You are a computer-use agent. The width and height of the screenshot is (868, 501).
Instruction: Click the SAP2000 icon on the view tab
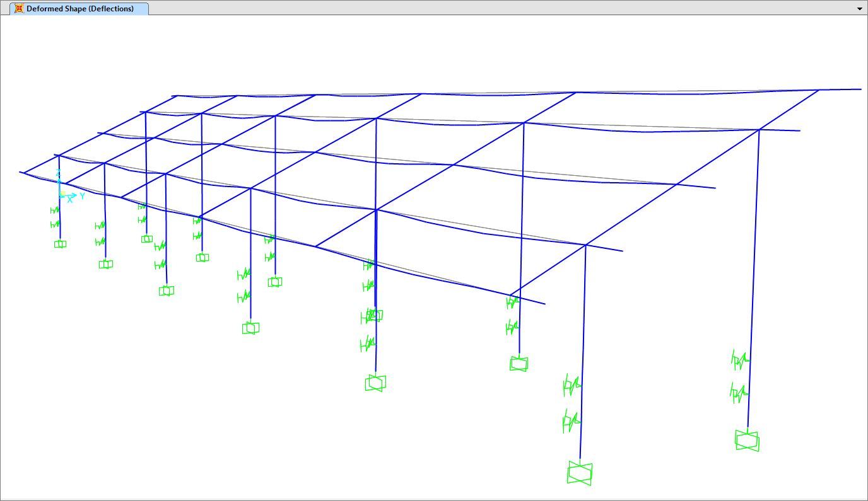coord(19,9)
